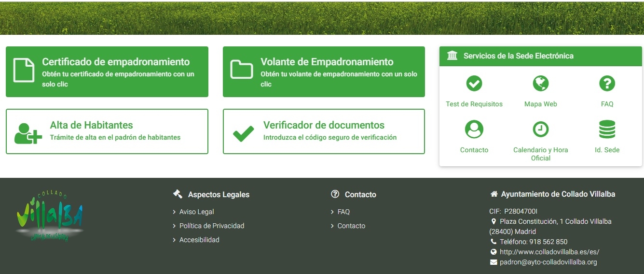Click the FAQ link in footer Contacto section
644x274 pixels.
coord(343,212)
